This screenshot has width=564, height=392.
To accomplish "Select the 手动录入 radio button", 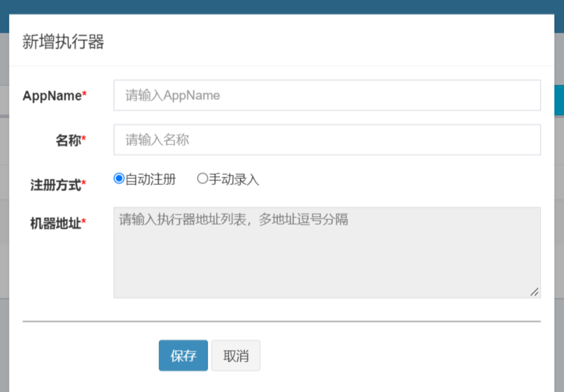I will (202, 179).
